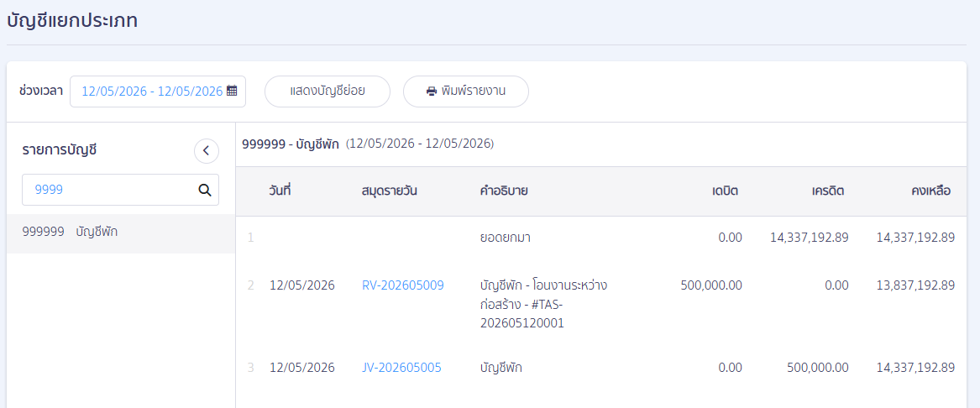Click the คำอธิบาย column header
The height and width of the screenshot is (408, 980).
click(504, 191)
